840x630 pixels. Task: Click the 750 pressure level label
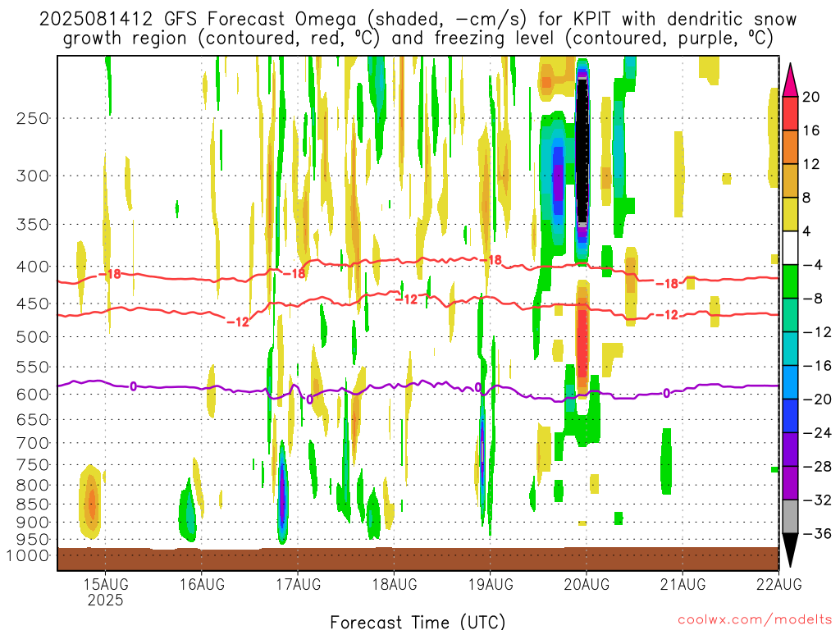click(x=33, y=465)
